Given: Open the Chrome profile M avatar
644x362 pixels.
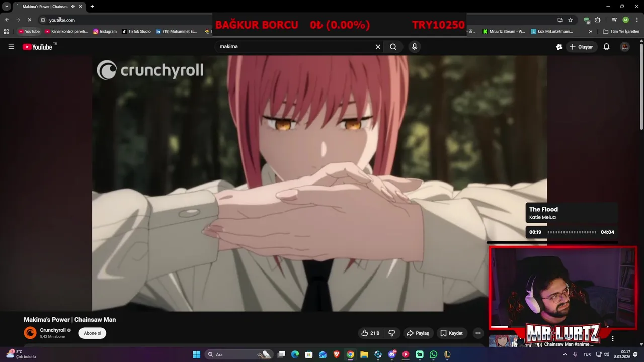Looking at the screenshot, I should point(625,20).
